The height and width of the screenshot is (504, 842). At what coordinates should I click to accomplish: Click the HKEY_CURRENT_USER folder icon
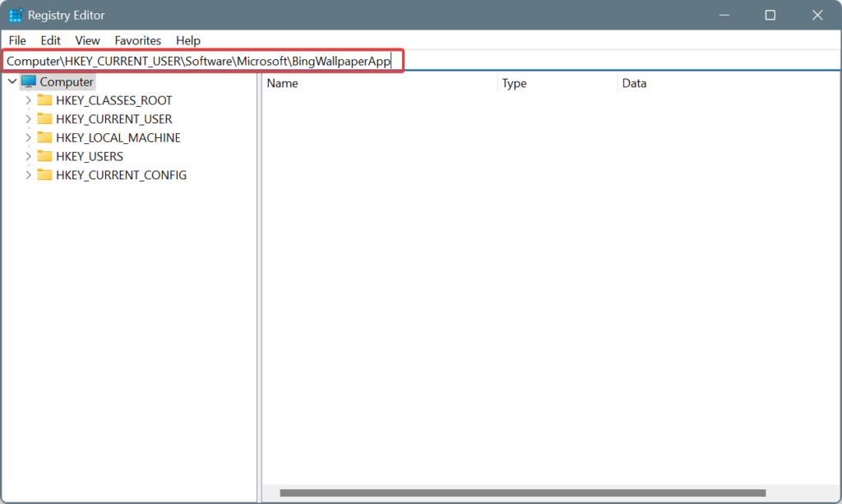[44, 118]
